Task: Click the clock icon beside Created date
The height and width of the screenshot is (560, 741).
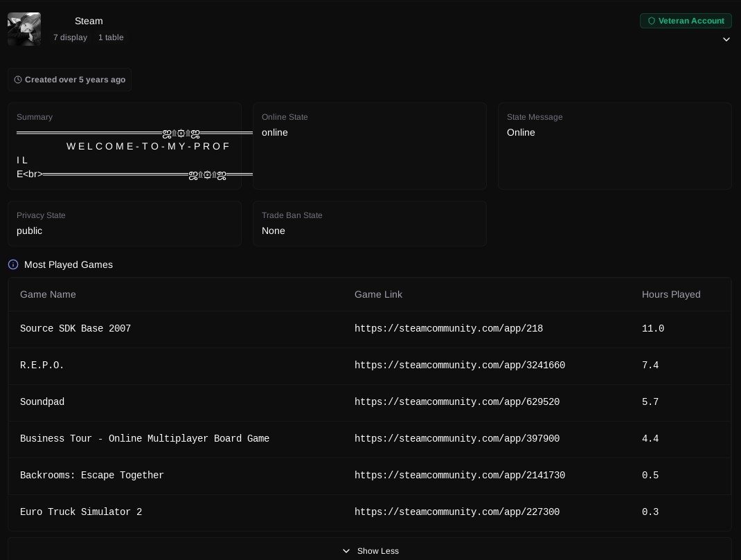Action: point(18,80)
